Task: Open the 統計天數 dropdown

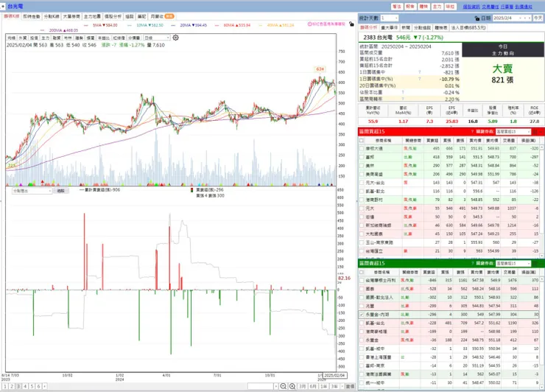Action: point(390,18)
